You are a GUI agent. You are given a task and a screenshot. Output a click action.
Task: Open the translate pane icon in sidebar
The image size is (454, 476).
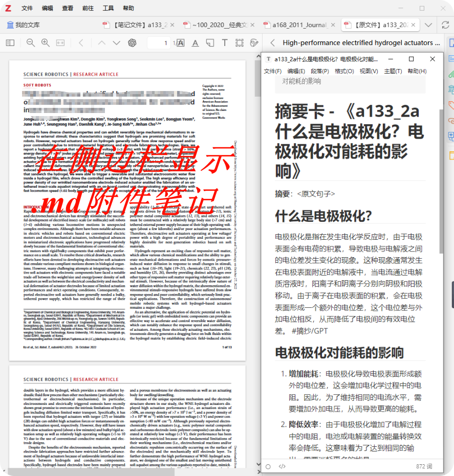pyautogui.click(x=451, y=135)
